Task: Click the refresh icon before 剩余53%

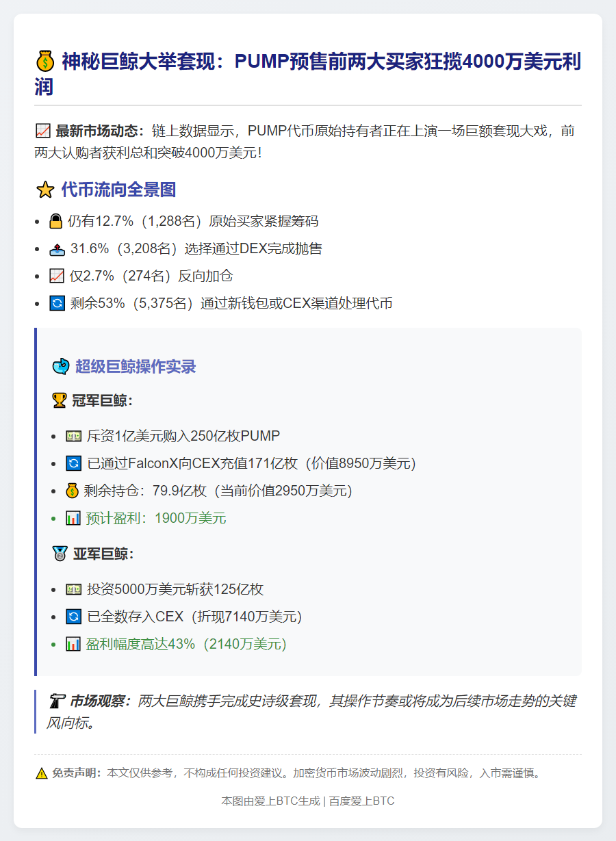Action: pyautogui.click(x=57, y=303)
